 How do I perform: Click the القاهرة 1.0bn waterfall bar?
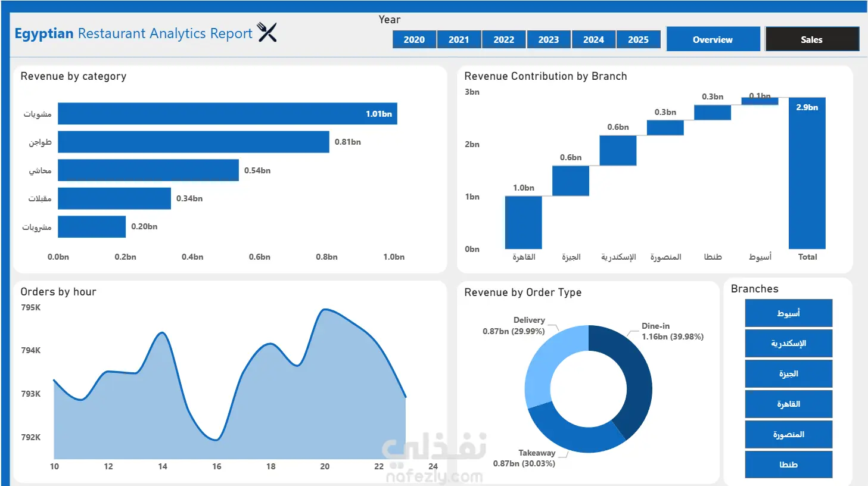pyautogui.click(x=524, y=223)
